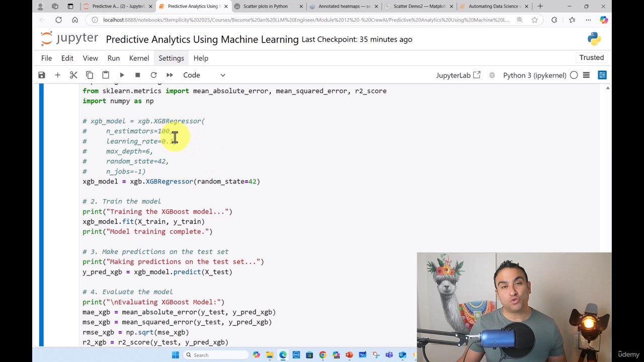Copy the selected cell from the toolbar

click(90, 75)
